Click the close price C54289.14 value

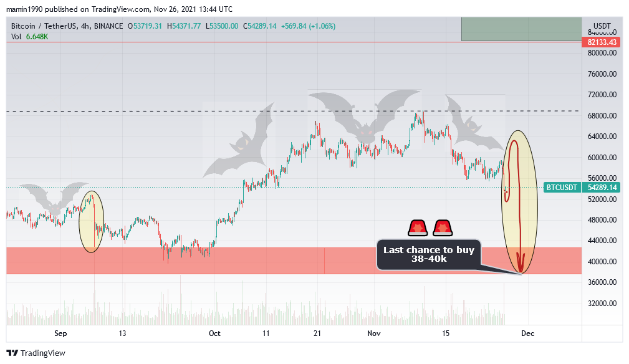pyautogui.click(x=259, y=26)
